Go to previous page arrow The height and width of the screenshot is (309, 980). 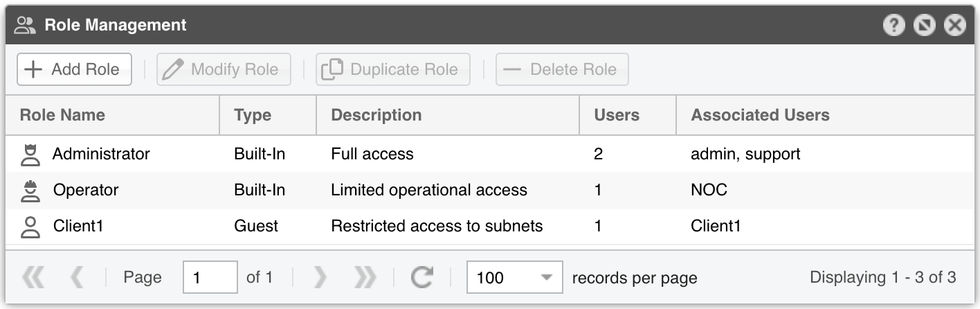click(x=77, y=278)
